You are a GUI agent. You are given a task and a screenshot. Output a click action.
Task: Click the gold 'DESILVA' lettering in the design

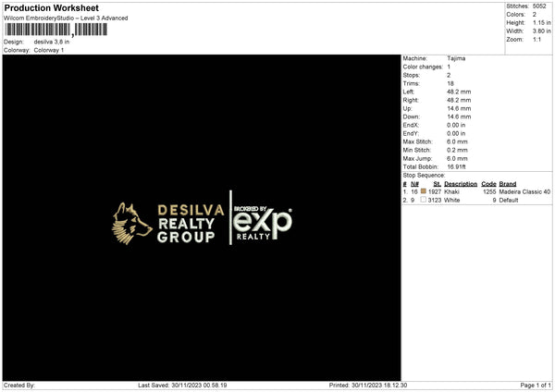point(191,210)
